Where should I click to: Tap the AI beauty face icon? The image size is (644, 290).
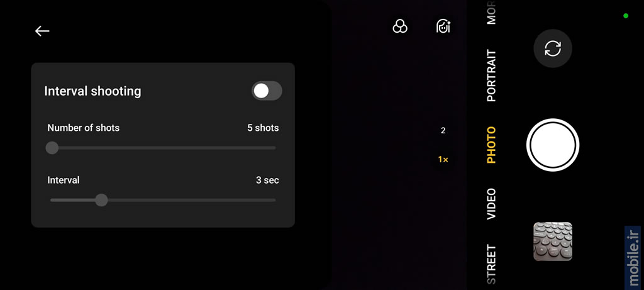coord(443,26)
